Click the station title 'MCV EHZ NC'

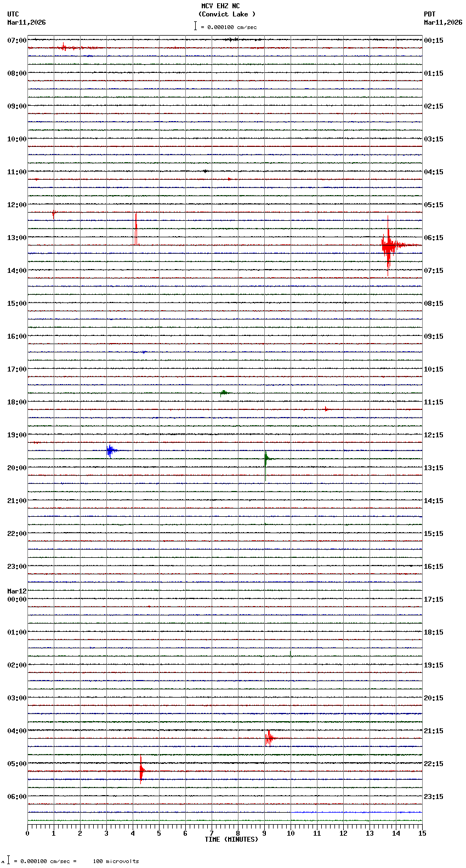tap(220, 6)
